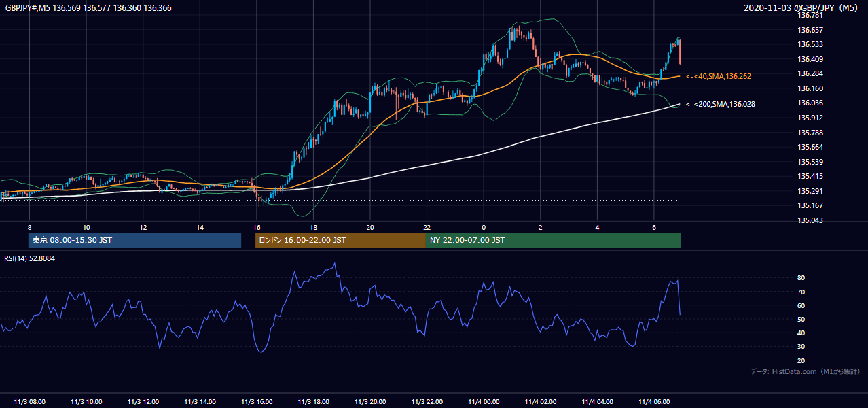
Task: Click RSI axis level 20
Action: coord(801,360)
